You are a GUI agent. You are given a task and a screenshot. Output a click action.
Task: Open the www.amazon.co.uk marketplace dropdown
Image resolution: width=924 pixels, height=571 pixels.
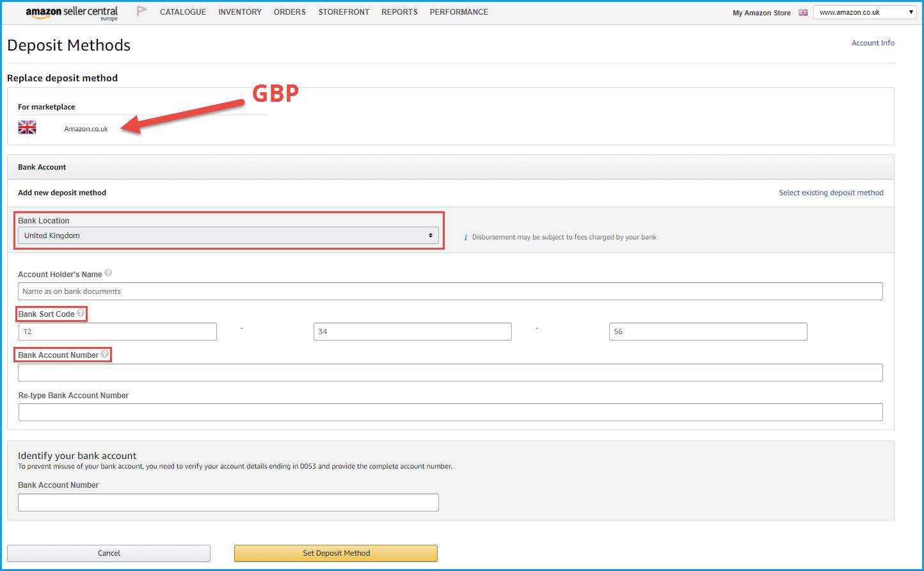click(x=866, y=12)
